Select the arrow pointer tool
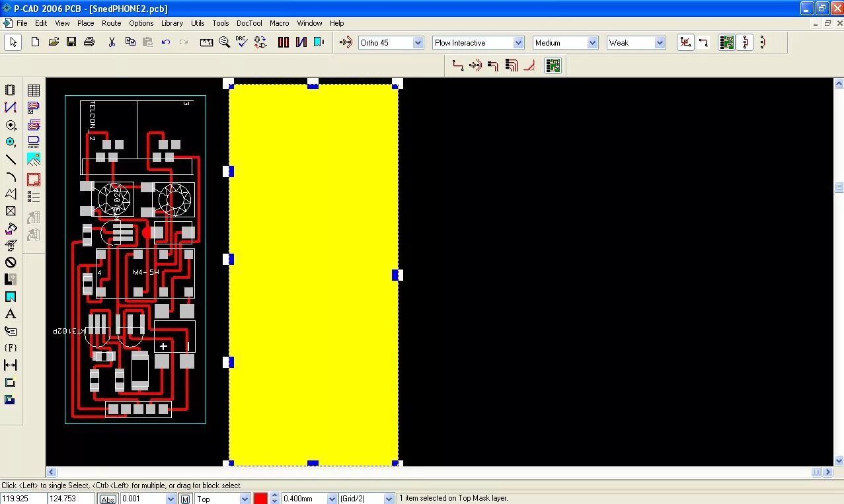This screenshot has height=504, width=844. [13, 42]
